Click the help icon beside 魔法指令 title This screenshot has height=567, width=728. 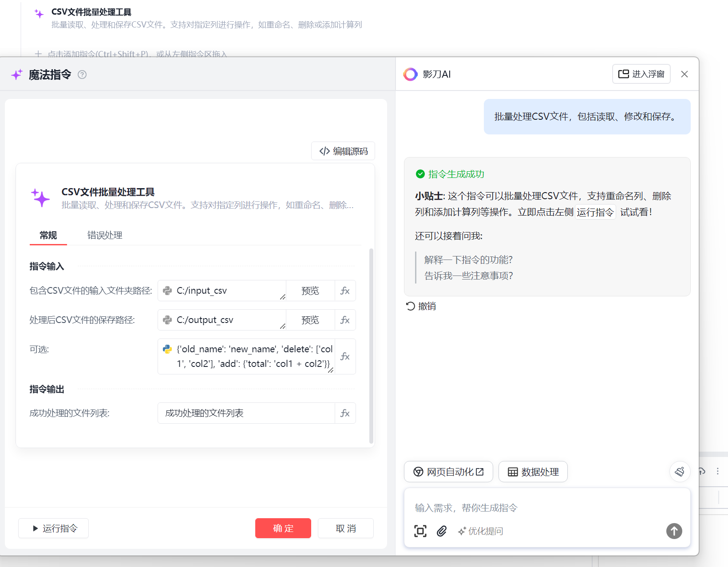coord(82,75)
